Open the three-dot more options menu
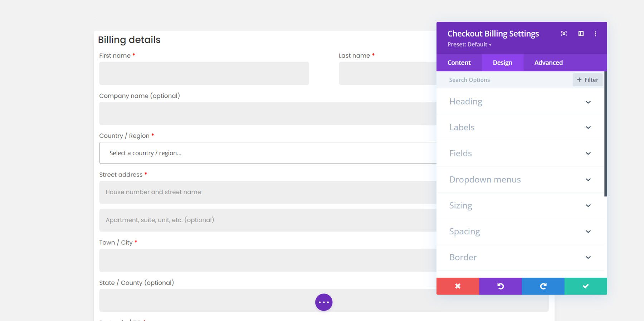644x321 pixels. pyautogui.click(x=595, y=34)
